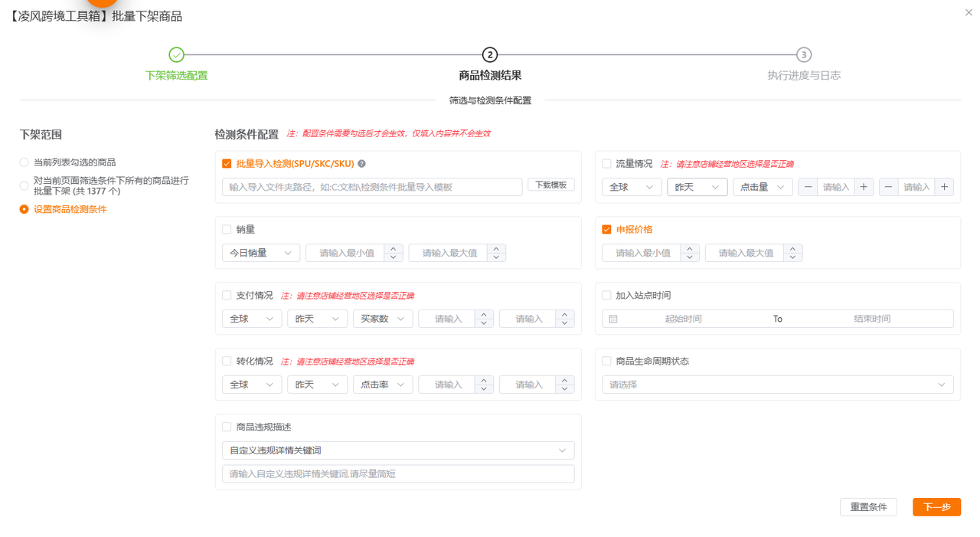Click the 下载模板 button

point(551,185)
